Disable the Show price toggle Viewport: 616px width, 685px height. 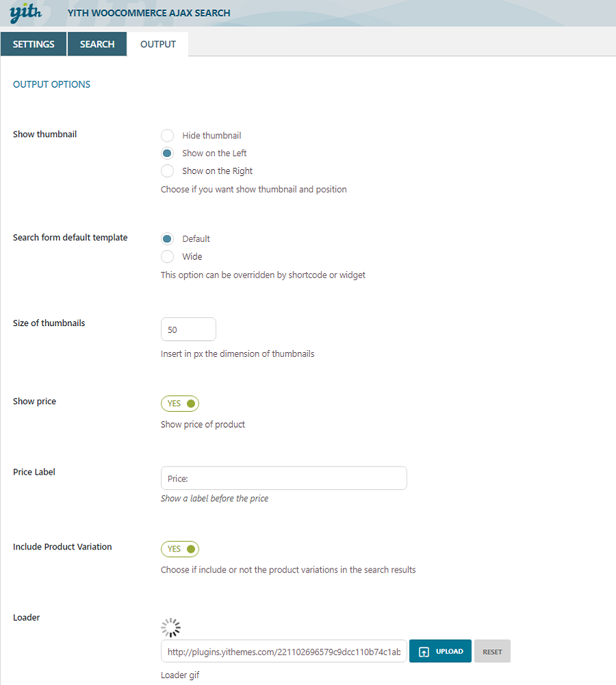(180, 403)
